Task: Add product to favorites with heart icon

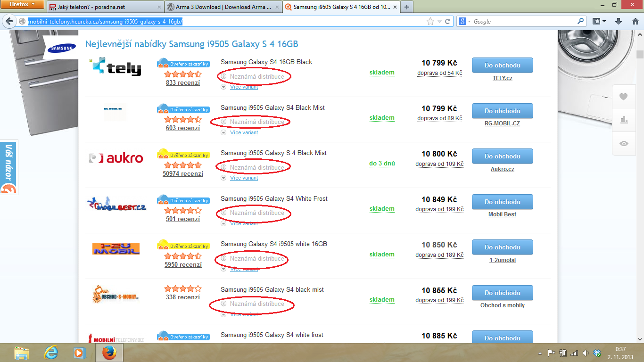Action: 624,97
